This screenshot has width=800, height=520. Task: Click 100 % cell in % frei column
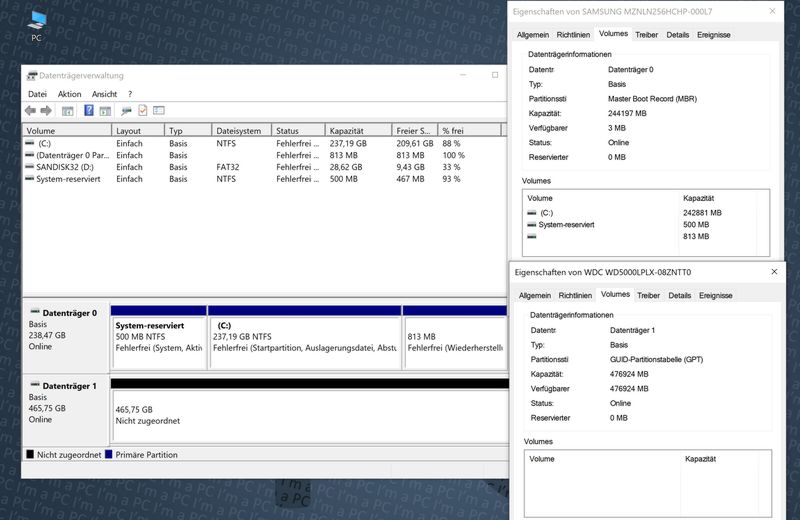coord(454,155)
